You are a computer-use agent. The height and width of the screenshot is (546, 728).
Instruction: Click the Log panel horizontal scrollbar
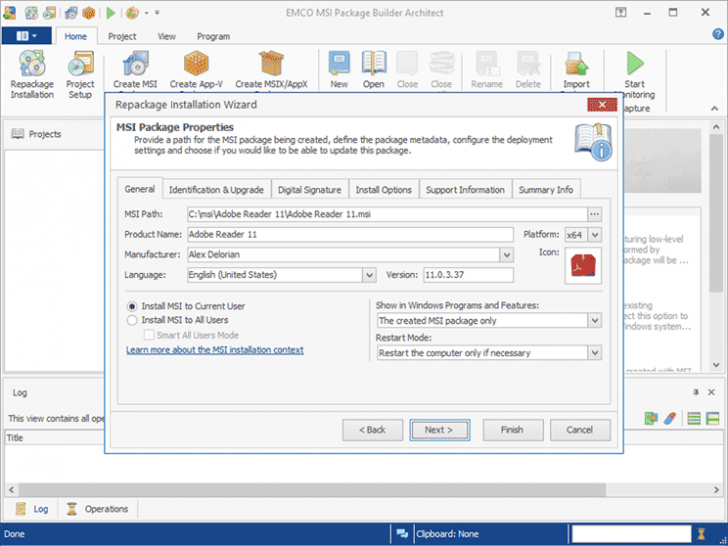click(x=312, y=489)
